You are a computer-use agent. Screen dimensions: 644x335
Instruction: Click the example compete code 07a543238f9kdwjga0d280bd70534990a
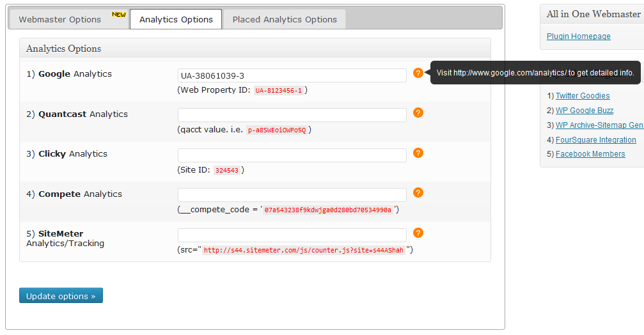coord(327,210)
